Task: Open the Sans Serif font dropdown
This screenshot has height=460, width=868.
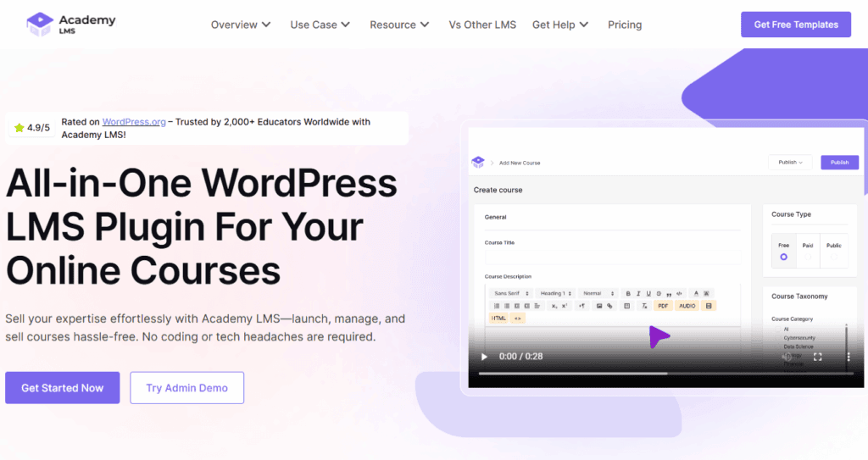Action: click(x=510, y=293)
